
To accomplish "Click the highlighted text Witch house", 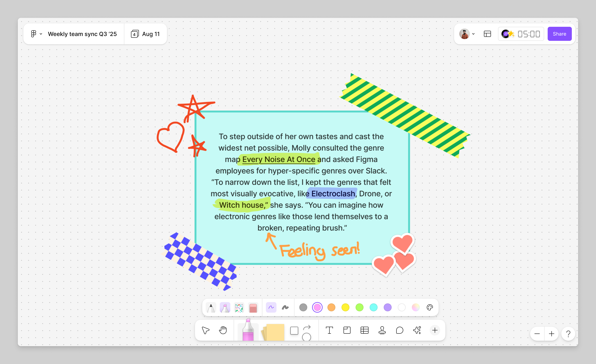I will 243,205.
